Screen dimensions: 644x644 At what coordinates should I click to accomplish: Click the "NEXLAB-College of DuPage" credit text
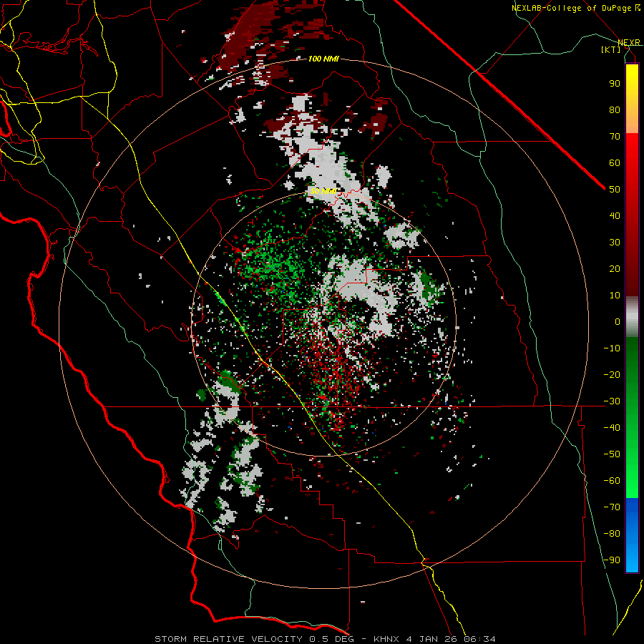572,8
